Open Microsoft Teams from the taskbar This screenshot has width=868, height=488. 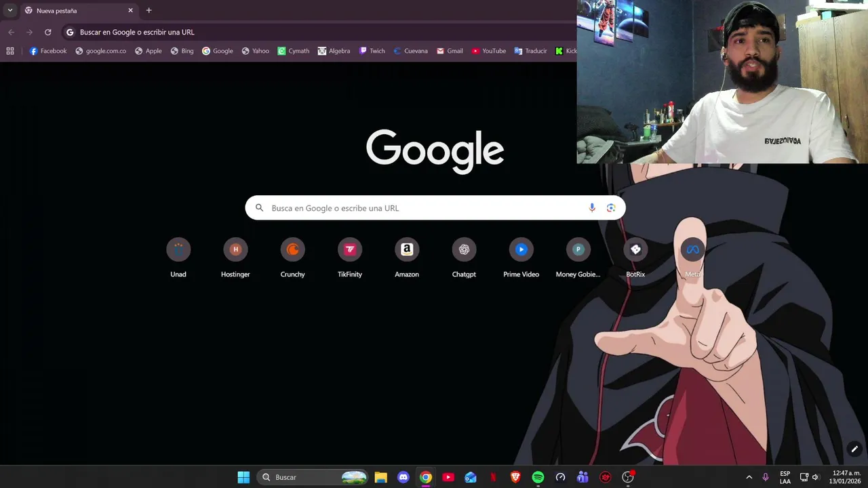coord(583,477)
